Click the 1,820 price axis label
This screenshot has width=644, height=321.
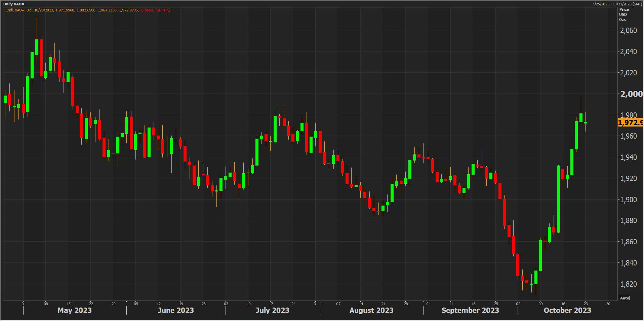[628, 284]
